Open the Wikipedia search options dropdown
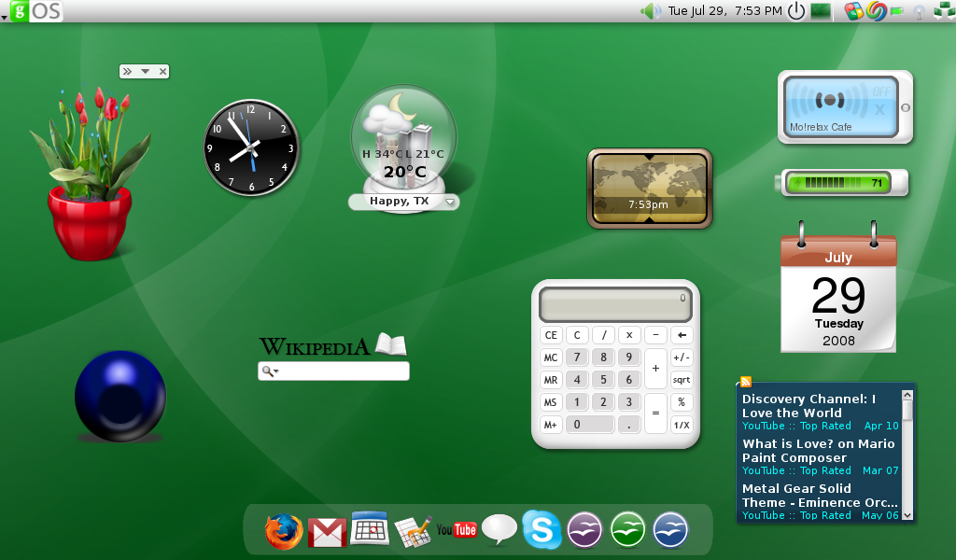956x560 pixels. pyautogui.click(x=271, y=371)
